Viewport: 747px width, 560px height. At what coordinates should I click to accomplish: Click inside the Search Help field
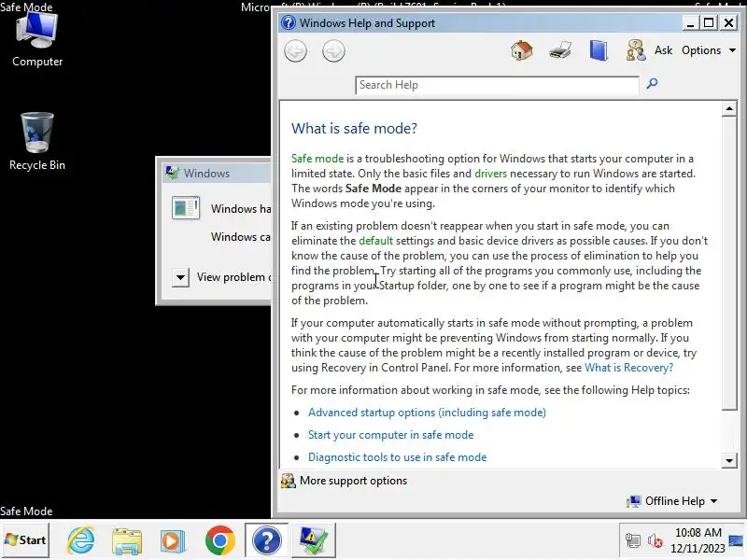click(x=497, y=85)
